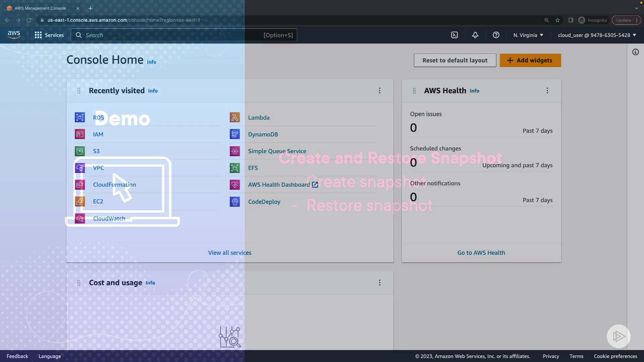
Task: Open Recently visited widget options menu
Action: point(379,90)
